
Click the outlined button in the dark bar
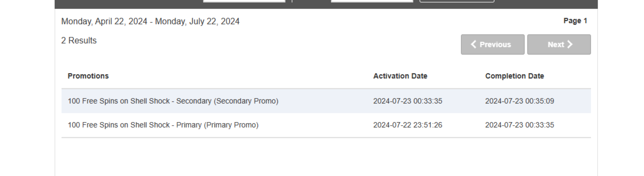click(457, 1)
